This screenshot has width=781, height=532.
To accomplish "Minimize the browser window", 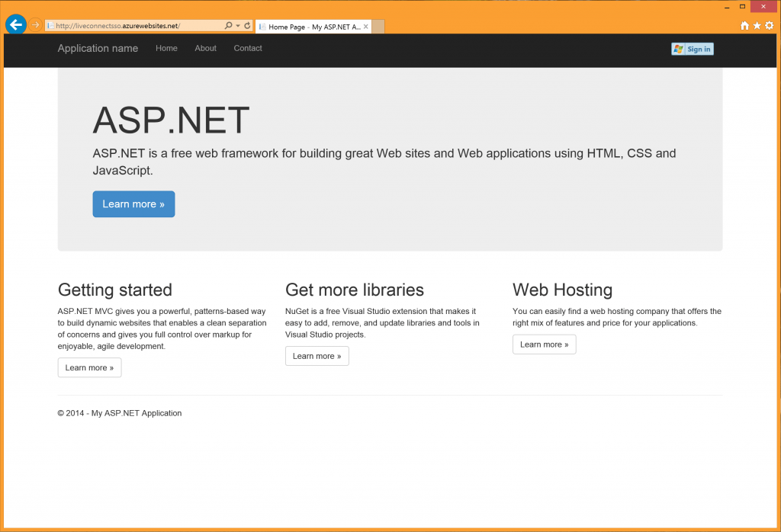I will tap(727, 7).
